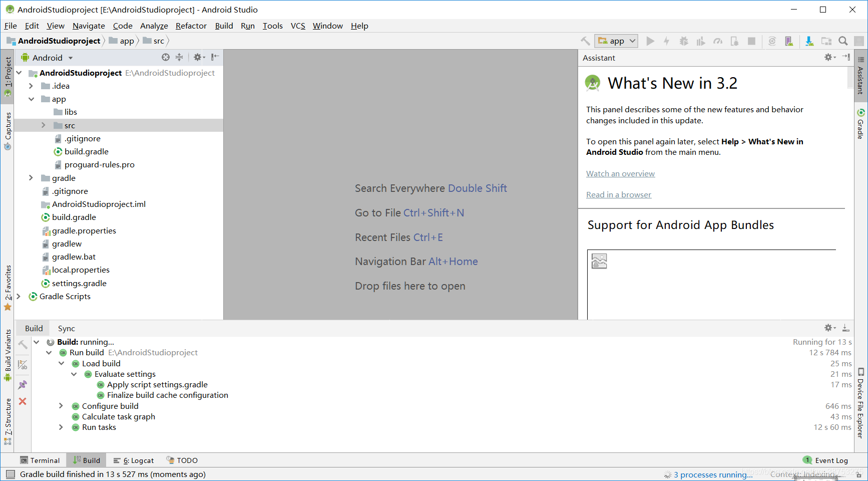Click scroll from source target icon
The image size is (868, 481).
[166, 58]
